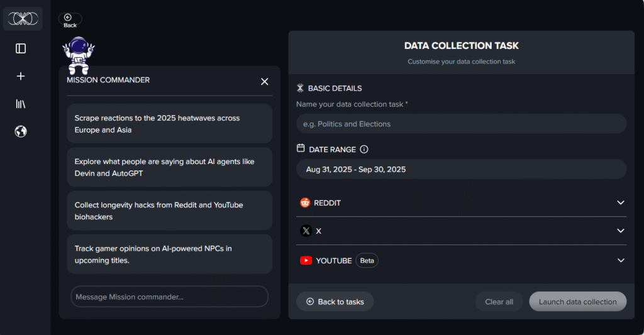Open the library icon in sidebar
This screenshot has height=335, width=644.
click(21, 104)
